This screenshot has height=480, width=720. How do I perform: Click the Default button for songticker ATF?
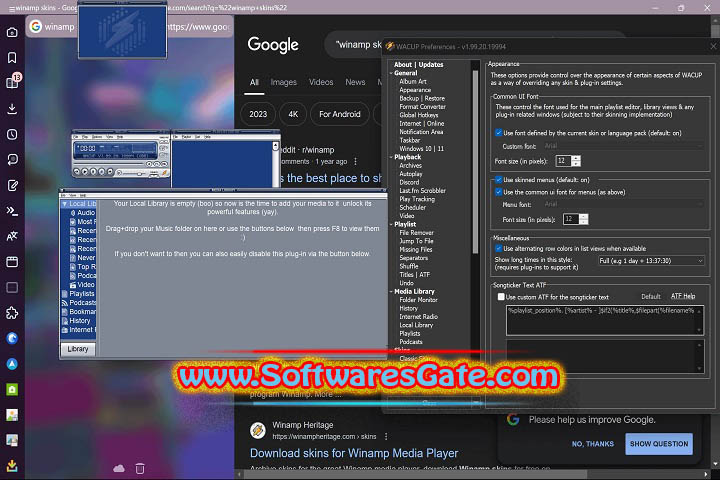(651, 297)
